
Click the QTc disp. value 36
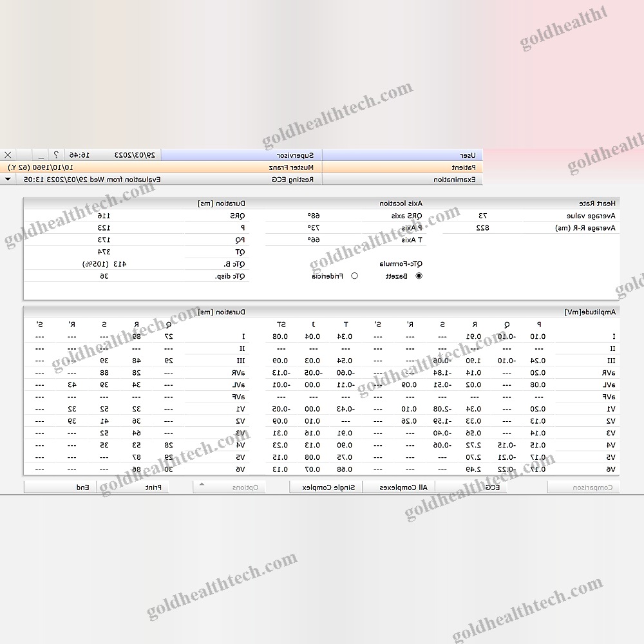pyautogui.click(x=104, y=276)
